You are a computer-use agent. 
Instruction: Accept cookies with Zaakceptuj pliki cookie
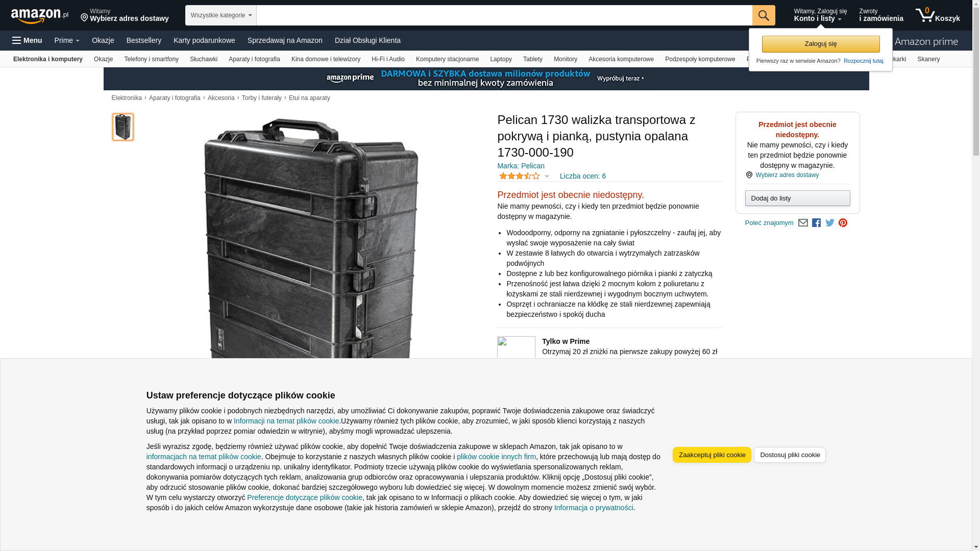[x=712, y=455]
